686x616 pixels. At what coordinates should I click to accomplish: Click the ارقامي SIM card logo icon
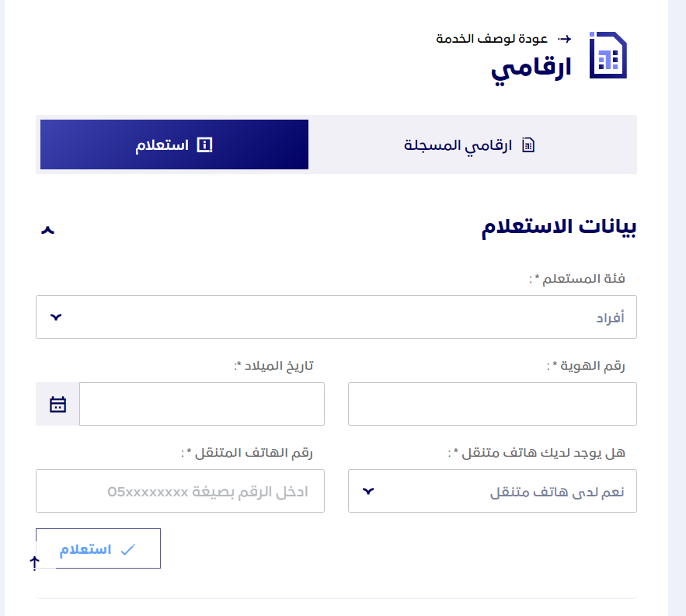coord(608,55)
